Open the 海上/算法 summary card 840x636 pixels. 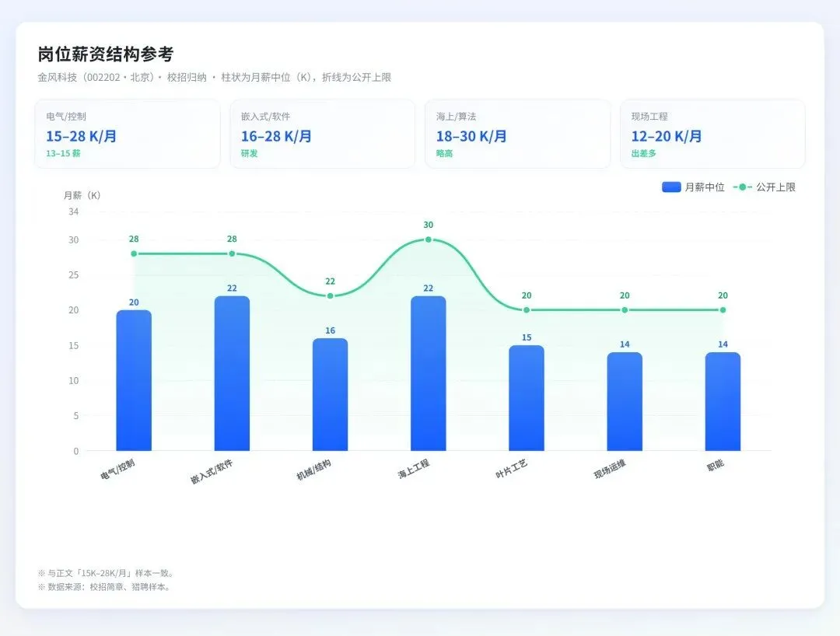coord(517,134)
